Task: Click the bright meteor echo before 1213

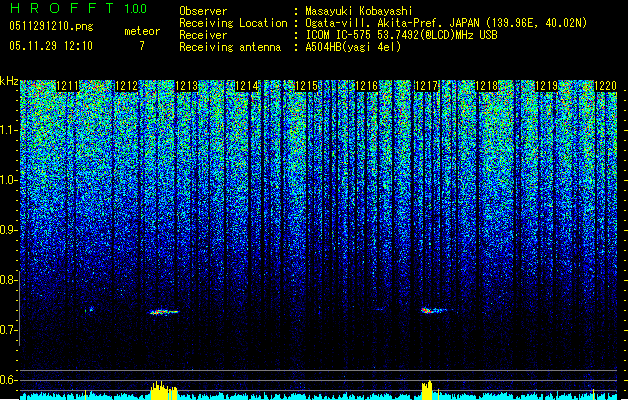Action: (164, 312)
